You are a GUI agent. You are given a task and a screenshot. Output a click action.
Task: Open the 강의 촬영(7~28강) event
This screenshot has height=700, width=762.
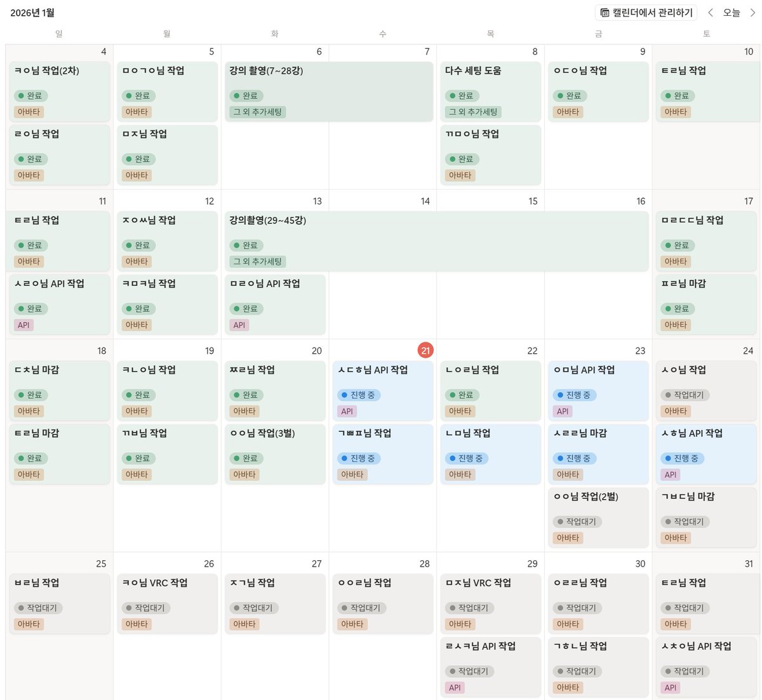point(329,91)
